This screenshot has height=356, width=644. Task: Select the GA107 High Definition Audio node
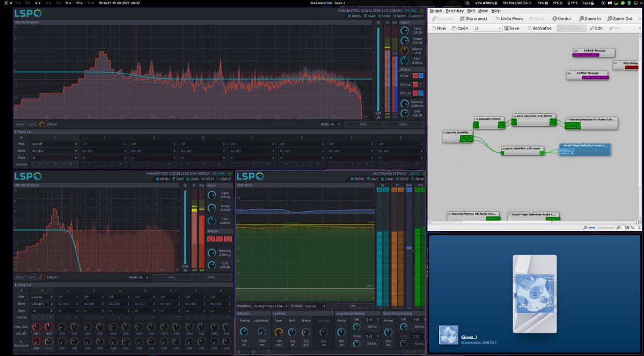click(x=584, y=149)
